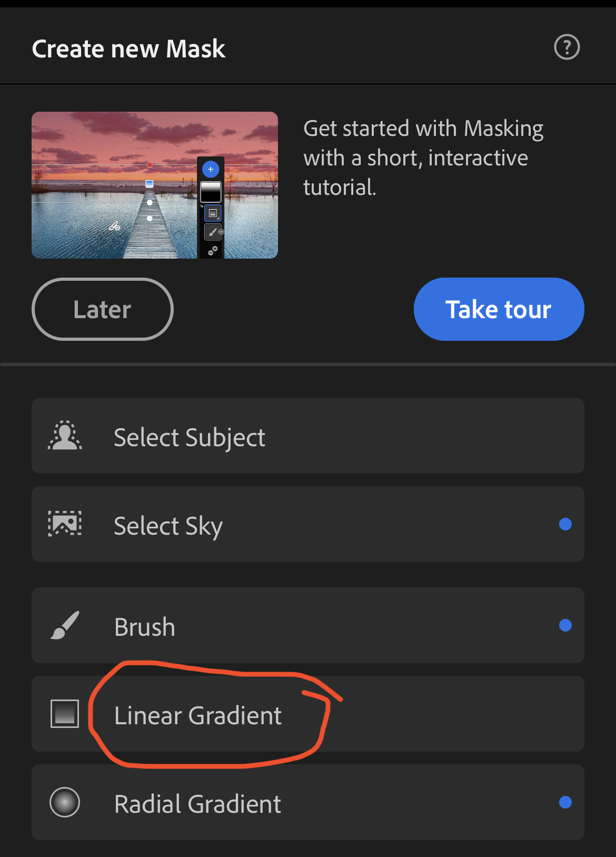Click the blue dot beside Radial Gradient
This screenshot has height=857, width=616.
[565, 802]
